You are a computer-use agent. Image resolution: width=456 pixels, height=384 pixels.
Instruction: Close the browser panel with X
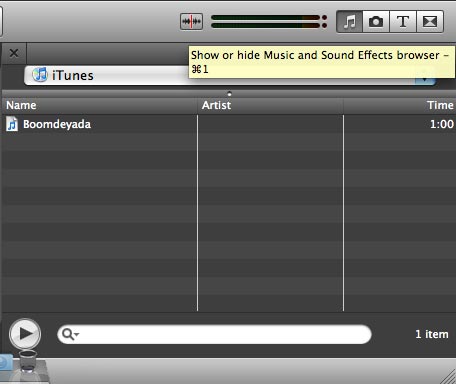pos(14,53)
